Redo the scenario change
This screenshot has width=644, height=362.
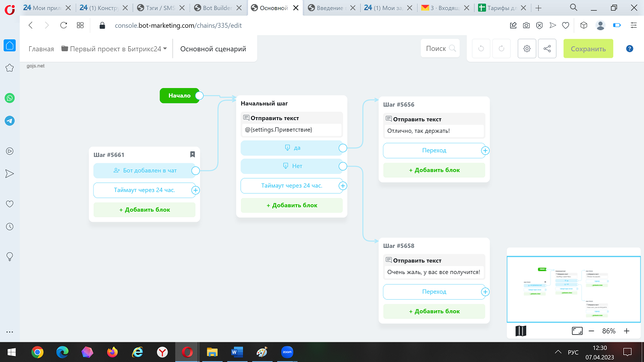(x=502, y=49)
